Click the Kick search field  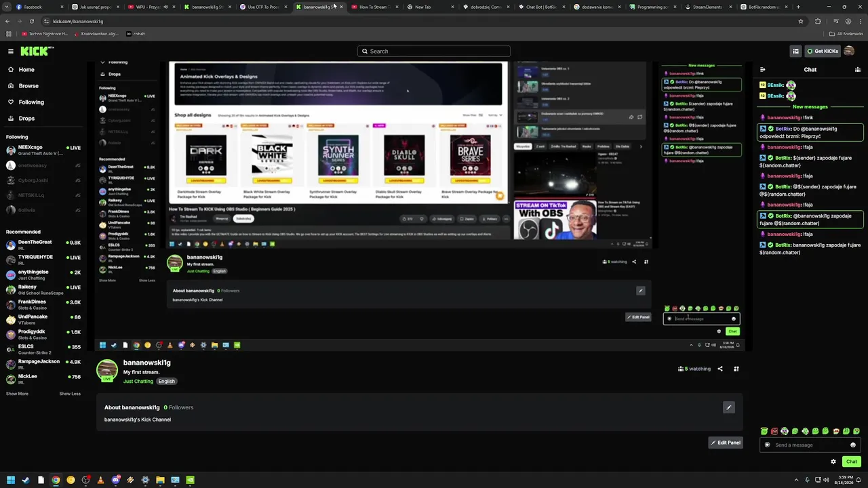434,51
